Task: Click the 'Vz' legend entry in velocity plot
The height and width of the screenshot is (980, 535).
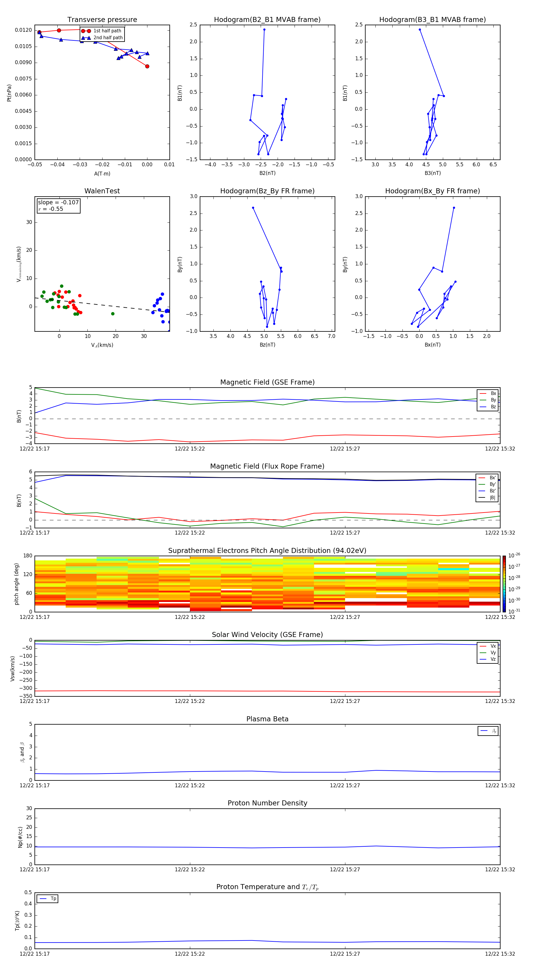Action: coord(488,659)
